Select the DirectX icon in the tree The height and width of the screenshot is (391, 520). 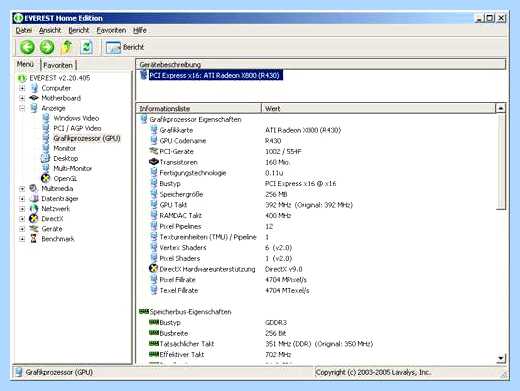[34, 219]
